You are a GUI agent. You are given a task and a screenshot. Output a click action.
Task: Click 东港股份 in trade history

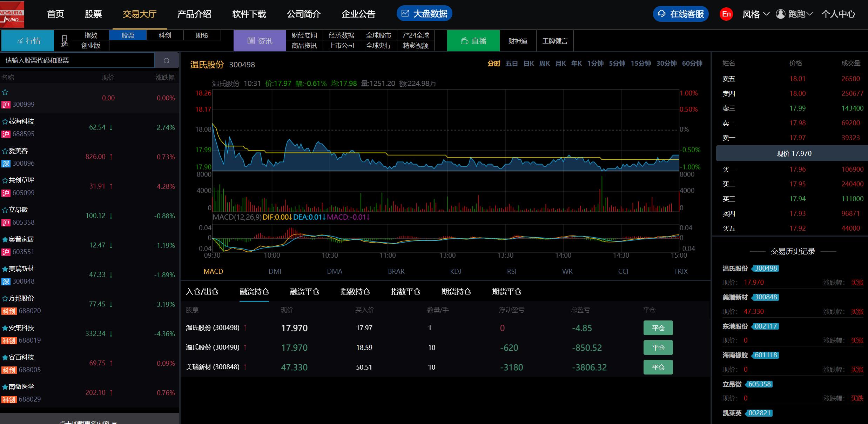(735, 326)
